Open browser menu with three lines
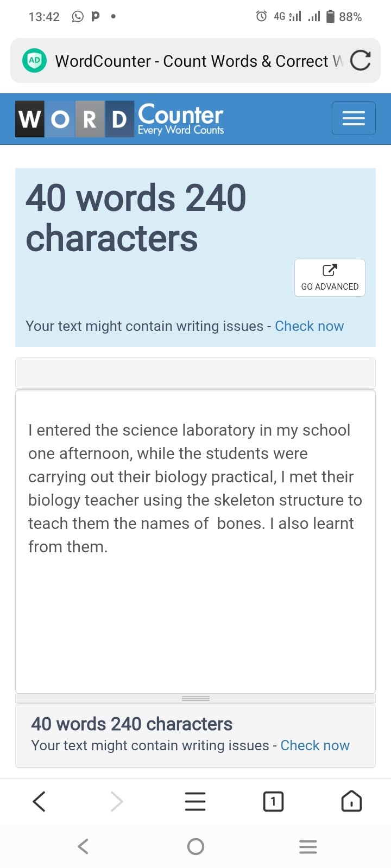Screen dimensions: 391x868 pyautogui.click(x=195, y=801)
